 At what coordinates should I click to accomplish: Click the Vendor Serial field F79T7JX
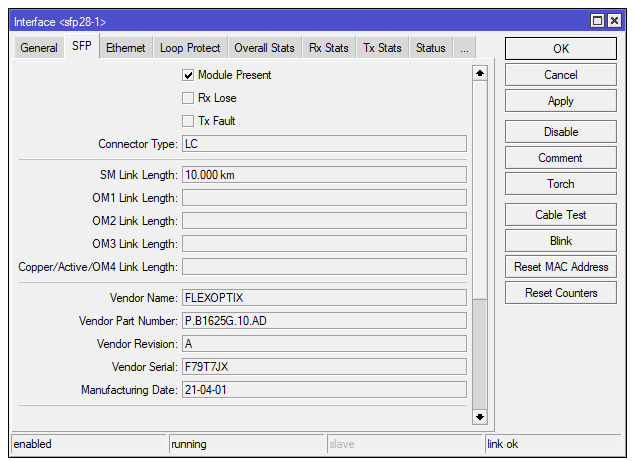(324, 367)
